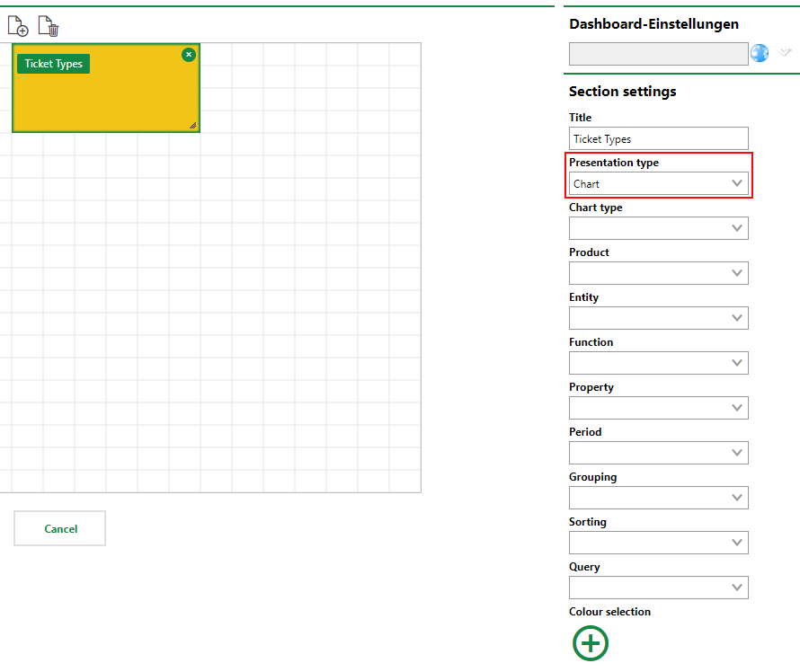
Task: Expand the Product dropdown
Action: point(658,273)
